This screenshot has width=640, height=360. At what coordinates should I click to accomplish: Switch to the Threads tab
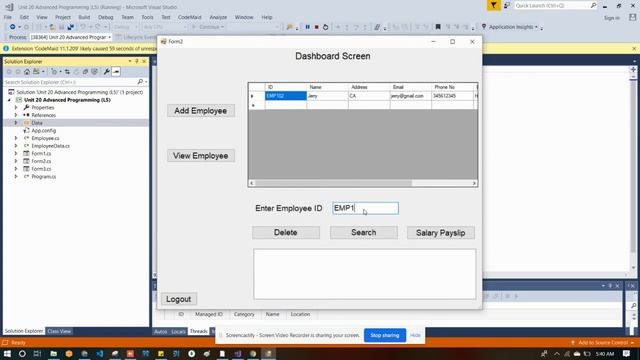[x=198, y=331]
